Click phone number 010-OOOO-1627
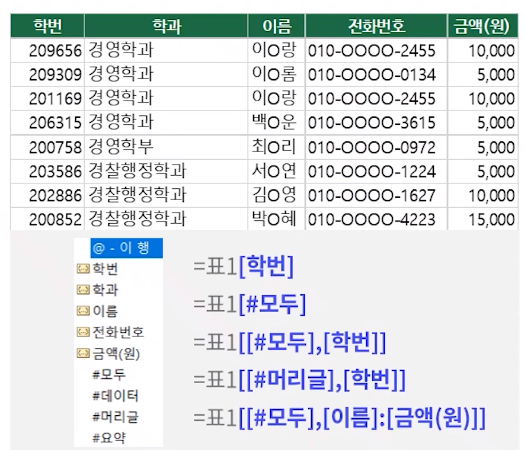The image size is (525, 450). point(376,196)
